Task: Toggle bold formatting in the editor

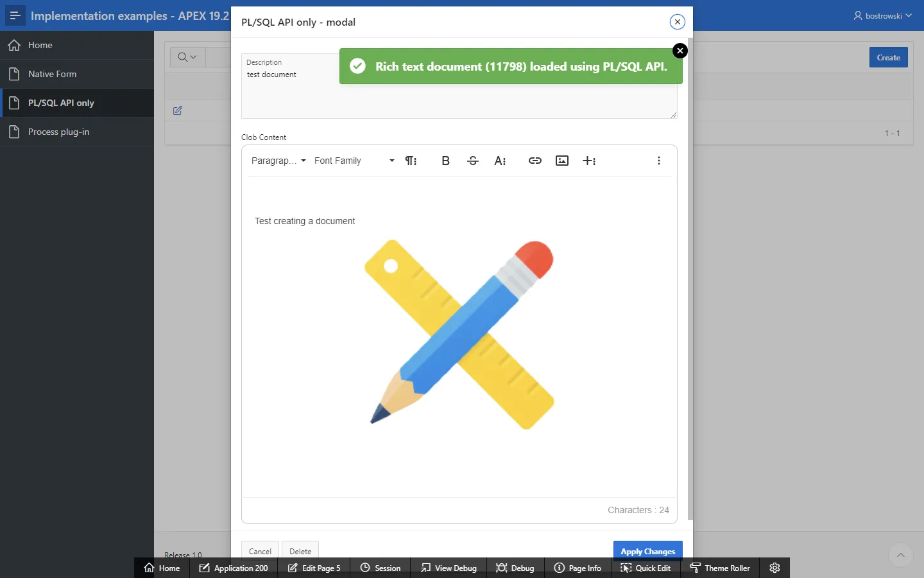Action: [445, 161]
